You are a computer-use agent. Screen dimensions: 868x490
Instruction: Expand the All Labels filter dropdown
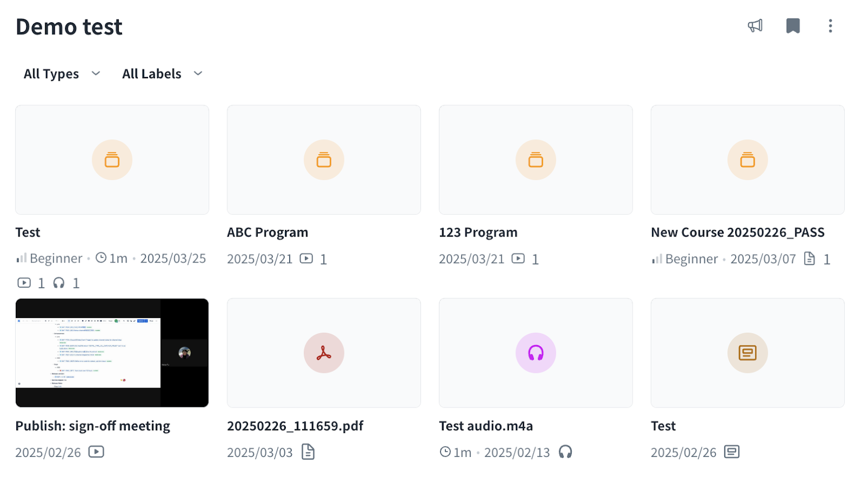(162, 74)
